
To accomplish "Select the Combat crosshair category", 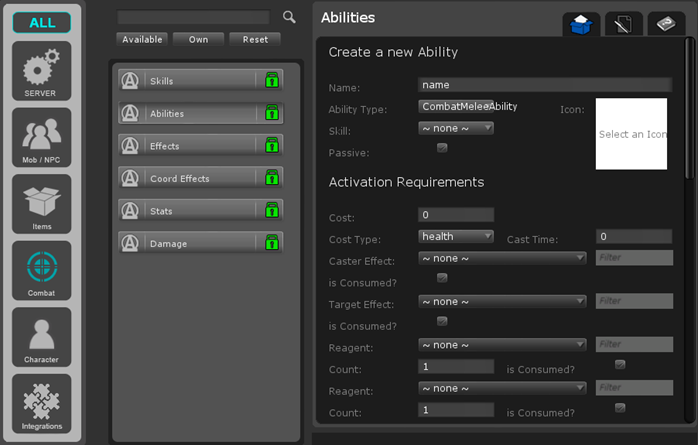I will click(x=41, y=270).
